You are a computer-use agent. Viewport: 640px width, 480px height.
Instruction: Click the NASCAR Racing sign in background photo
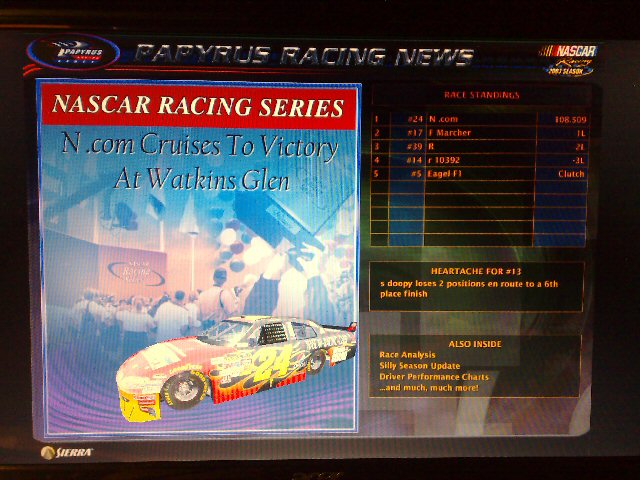[137, 271]
